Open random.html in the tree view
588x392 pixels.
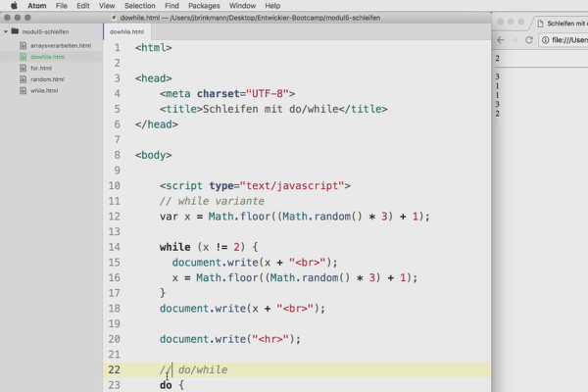[48, 79]
